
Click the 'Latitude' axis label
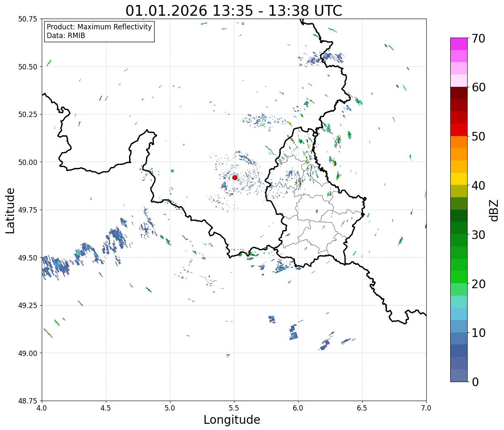coord(10,210)
